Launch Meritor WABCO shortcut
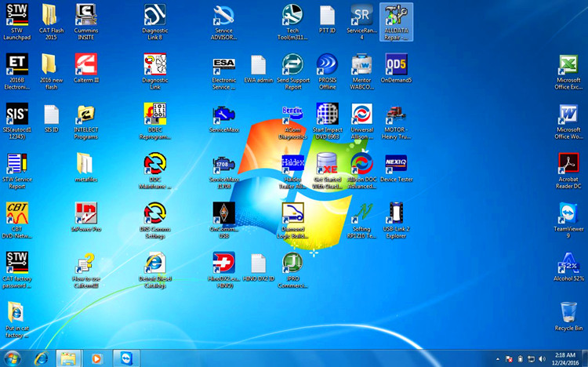The width and height of the screenshot is (588, 367). [x=362, y=71]
